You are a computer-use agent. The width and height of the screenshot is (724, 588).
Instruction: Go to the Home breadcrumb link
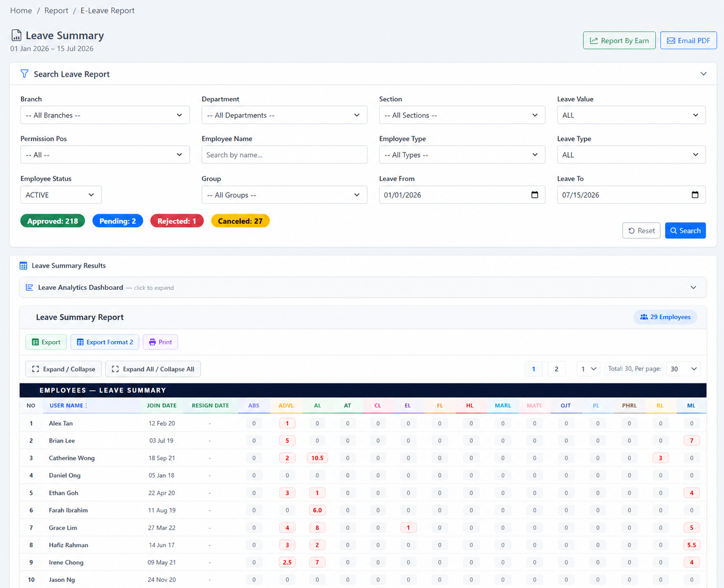(x=21, y=10)
